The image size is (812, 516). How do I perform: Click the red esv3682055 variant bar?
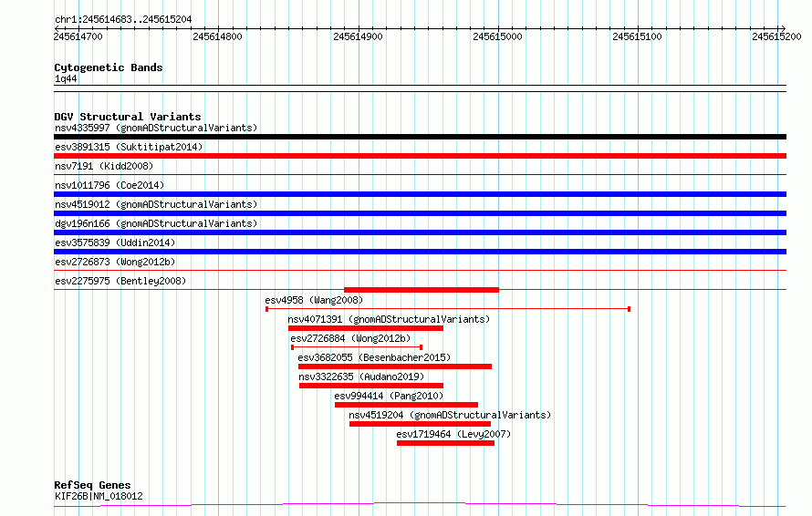click(x=395, y=366)
